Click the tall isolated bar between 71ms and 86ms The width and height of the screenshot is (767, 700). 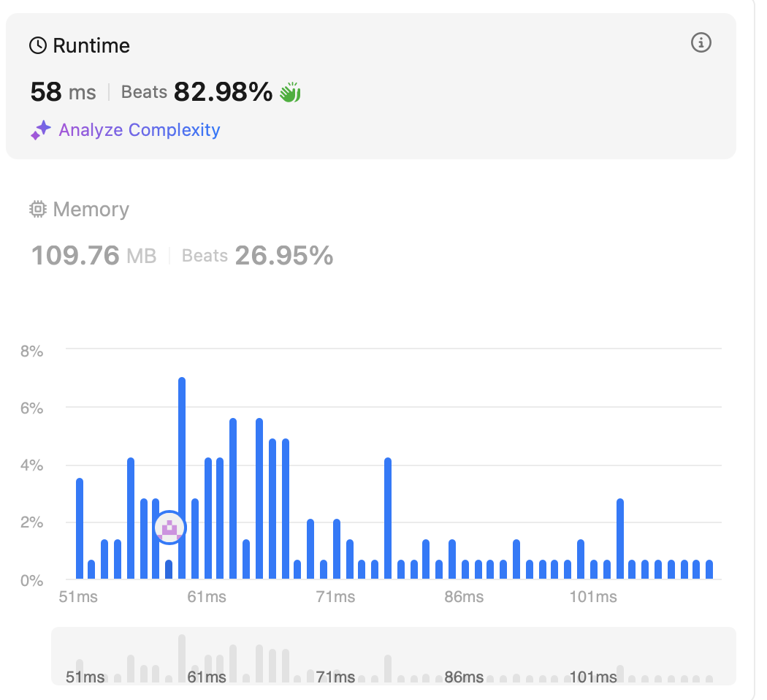388,519
